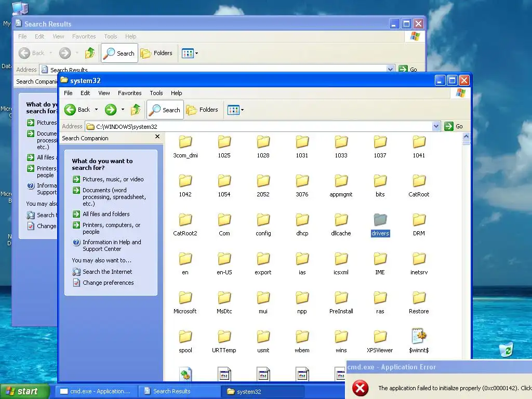Select the en-US folder

(x=224, y=264)
